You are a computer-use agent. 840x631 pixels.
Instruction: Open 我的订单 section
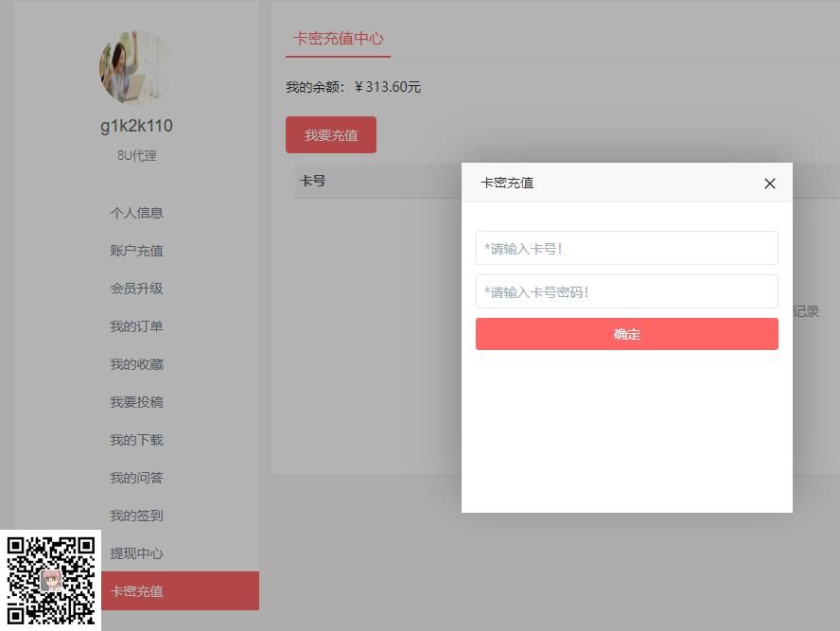(134, 326)
